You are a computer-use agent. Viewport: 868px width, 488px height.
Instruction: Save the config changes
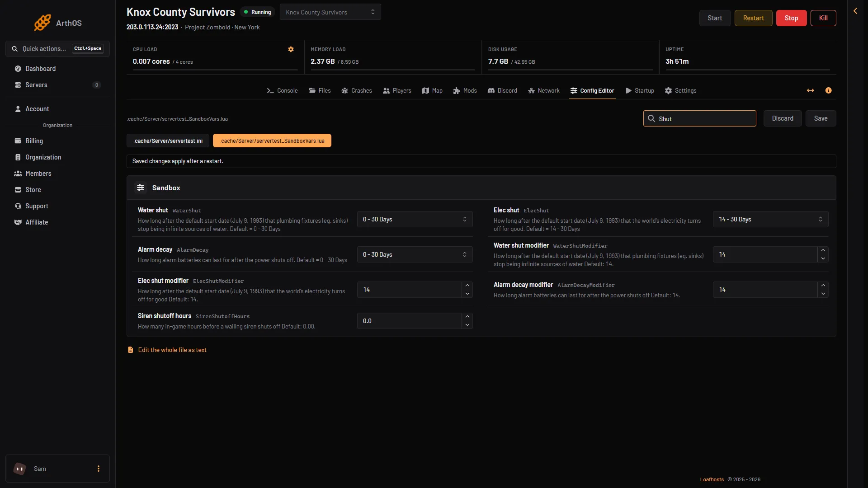(x=821, y=118)
